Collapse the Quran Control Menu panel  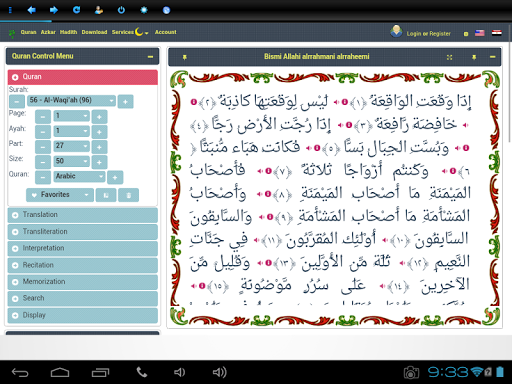tap(150, 57)
